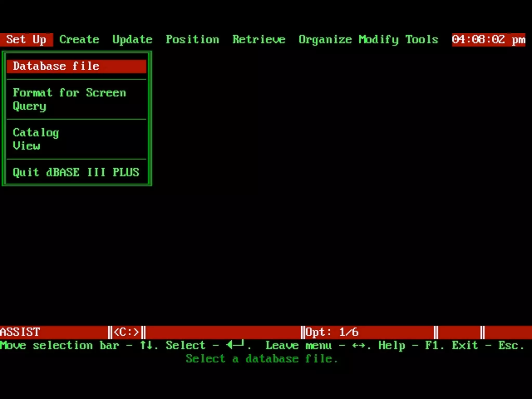Choose the Catalog menu entry
Screen dimensions: 532x399
coord(36,133)
